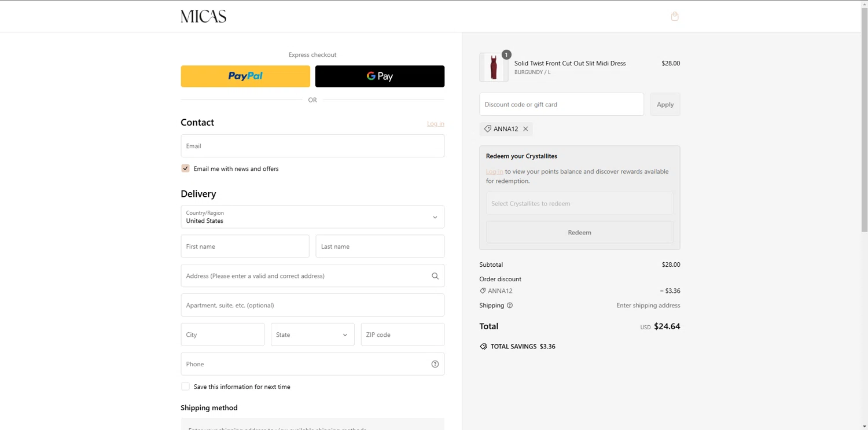Remove the ANNA12 discount code tag
Image resolution: width=868 pixels, height=430 pixels.
point(525,129)
